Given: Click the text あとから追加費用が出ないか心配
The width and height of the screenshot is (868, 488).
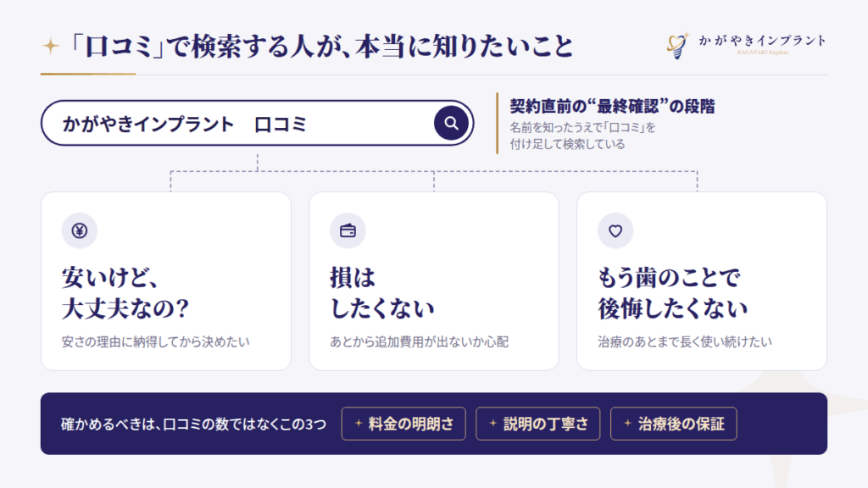Looking at the screenshot, I should point(419,342).
